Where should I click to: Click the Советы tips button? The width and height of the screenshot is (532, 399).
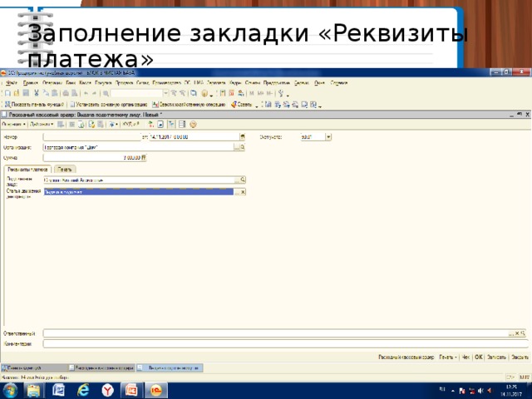(x=242, y=105)
